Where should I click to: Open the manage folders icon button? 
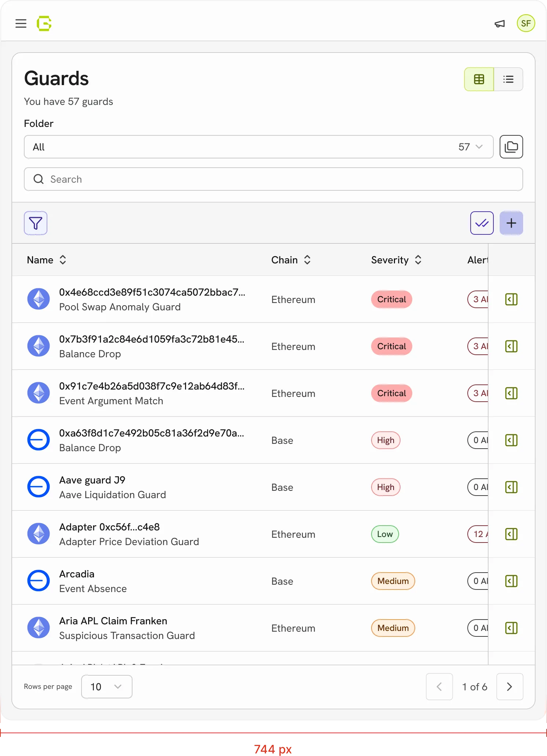pos(511,147)
